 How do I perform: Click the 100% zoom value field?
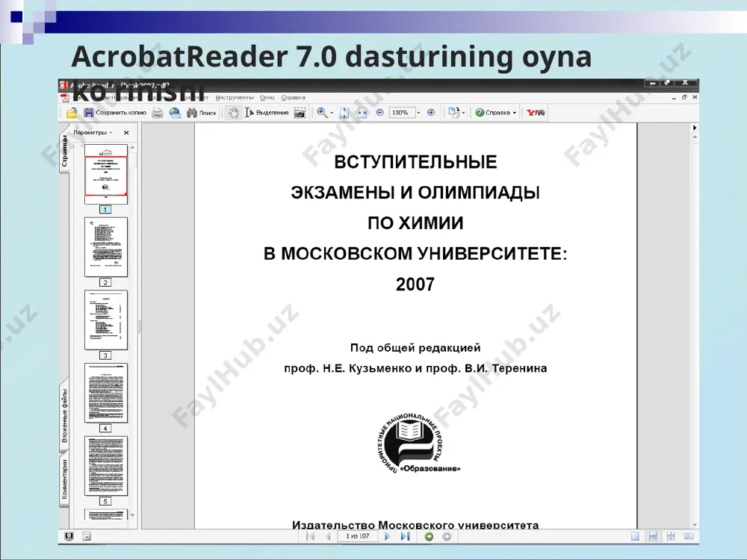(x=402, y=113)
